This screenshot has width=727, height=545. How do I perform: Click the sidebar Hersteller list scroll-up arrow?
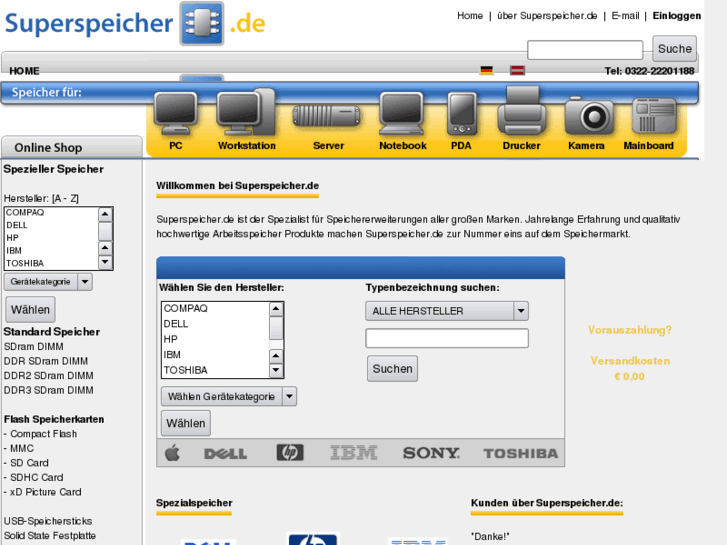(x=105, y=214)
